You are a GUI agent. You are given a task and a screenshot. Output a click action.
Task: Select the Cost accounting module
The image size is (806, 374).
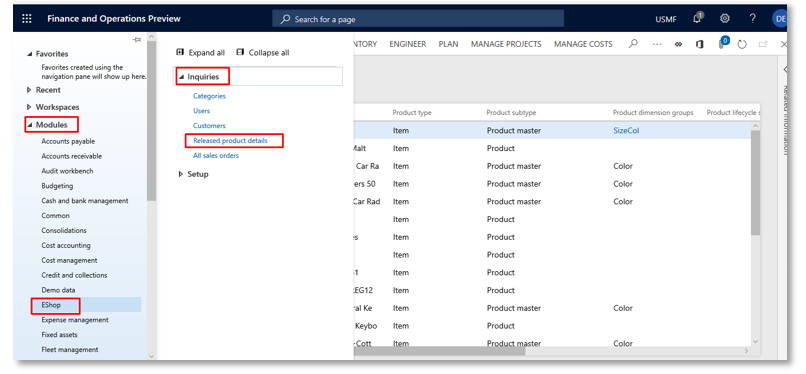66,246
